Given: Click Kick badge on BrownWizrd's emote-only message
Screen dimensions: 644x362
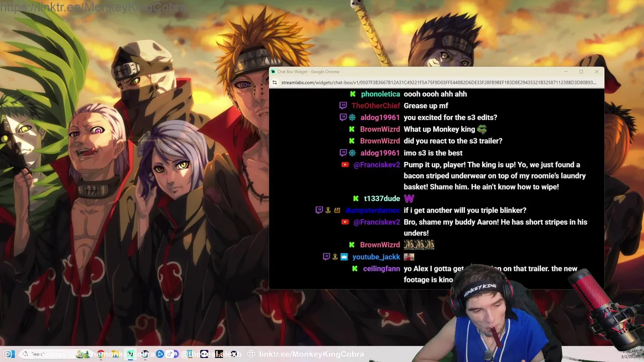Looking at the screenshot, I should pyautogui.click(x=353, y=245).
